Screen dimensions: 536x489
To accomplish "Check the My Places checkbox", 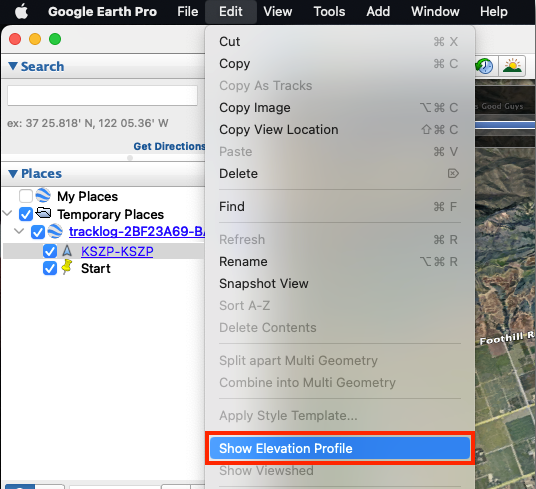I will pyautogui.click(x=26, y=196).
